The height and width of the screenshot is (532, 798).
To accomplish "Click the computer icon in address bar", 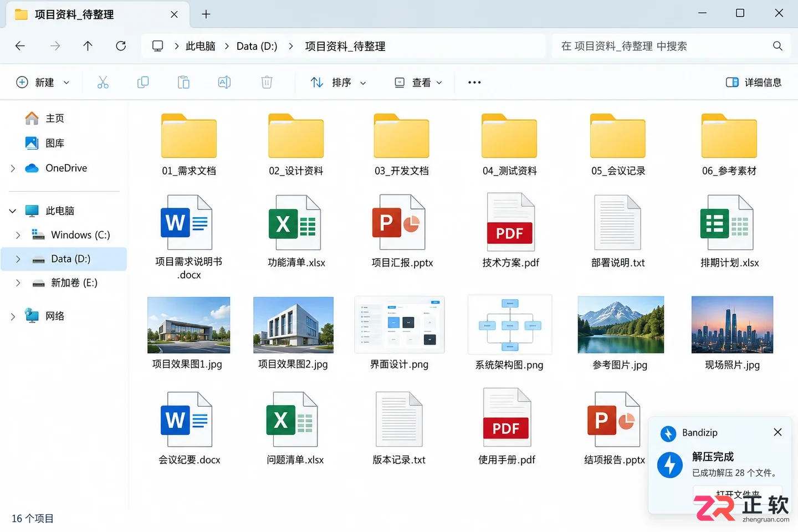I will (x=157, y=46).
